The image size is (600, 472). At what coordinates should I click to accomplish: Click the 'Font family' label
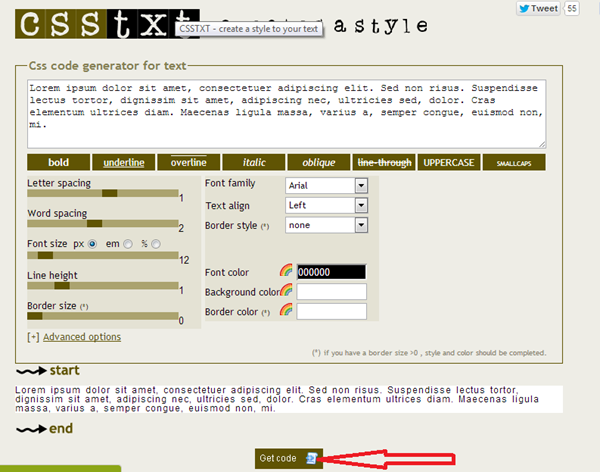pos(230,183)
